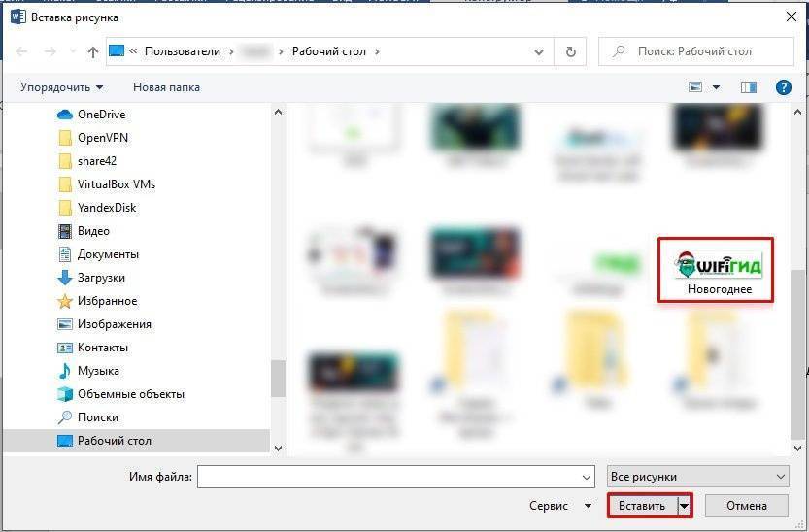Image resolution: width=809 pixels, height=532 pixels.
Task: Expand the address bar history dropdown
Action: click(539, 51)
